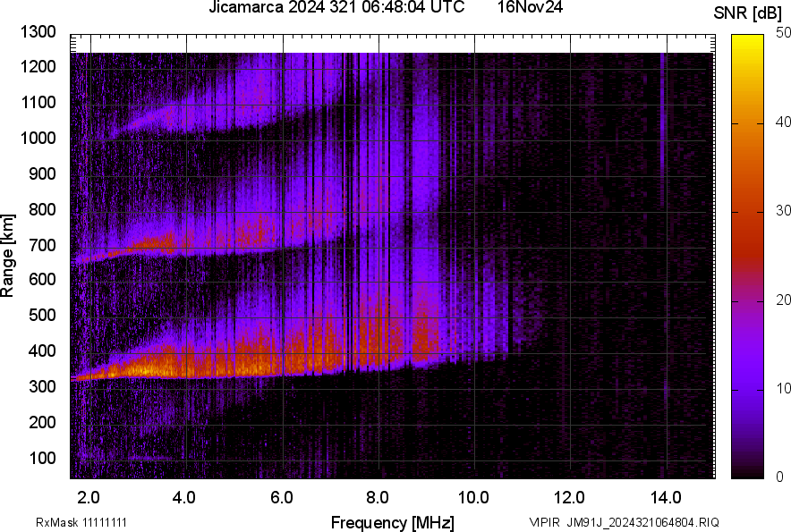
Task: Click the range tick label '1300'
Action: pos(38,32)
